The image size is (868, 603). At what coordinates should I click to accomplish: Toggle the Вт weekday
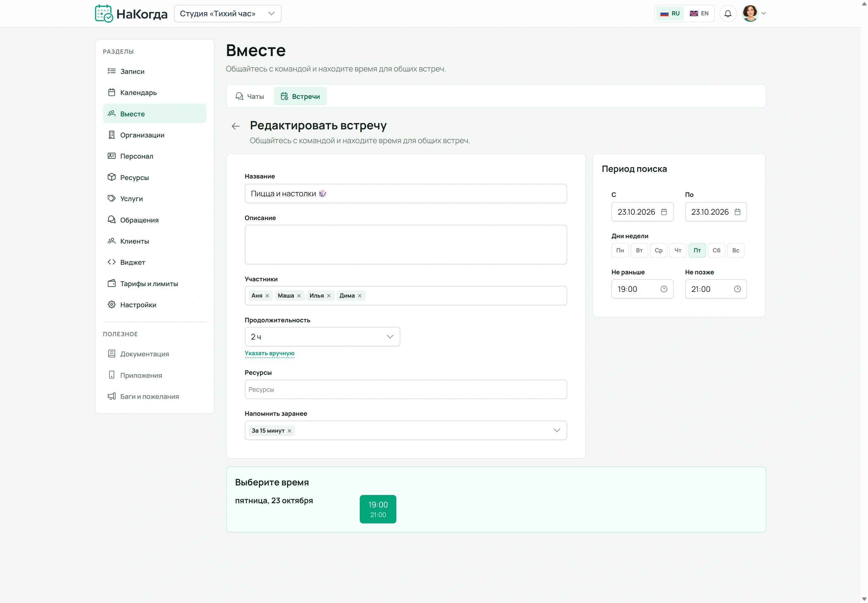[639, 251]
